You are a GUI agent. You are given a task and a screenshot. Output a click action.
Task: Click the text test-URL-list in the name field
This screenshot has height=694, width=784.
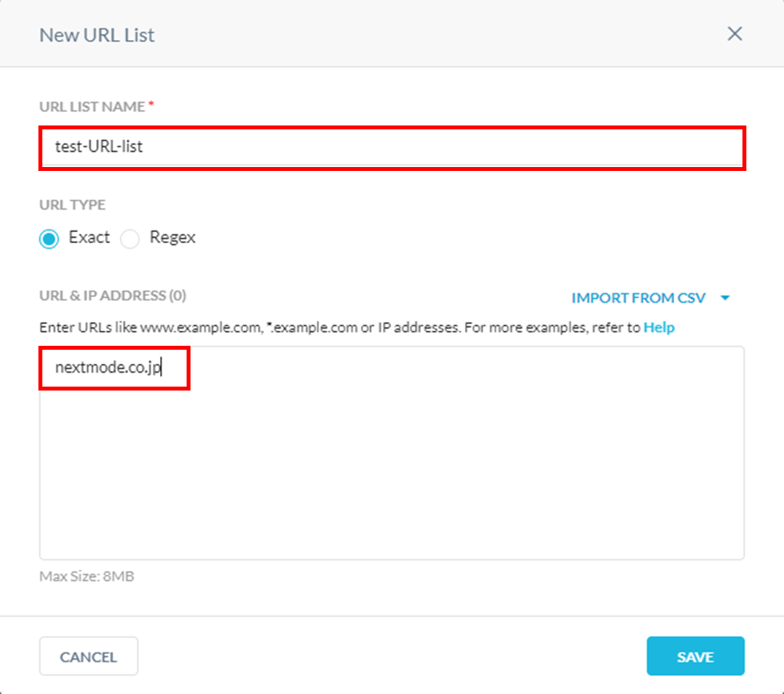tap(98, 147)
